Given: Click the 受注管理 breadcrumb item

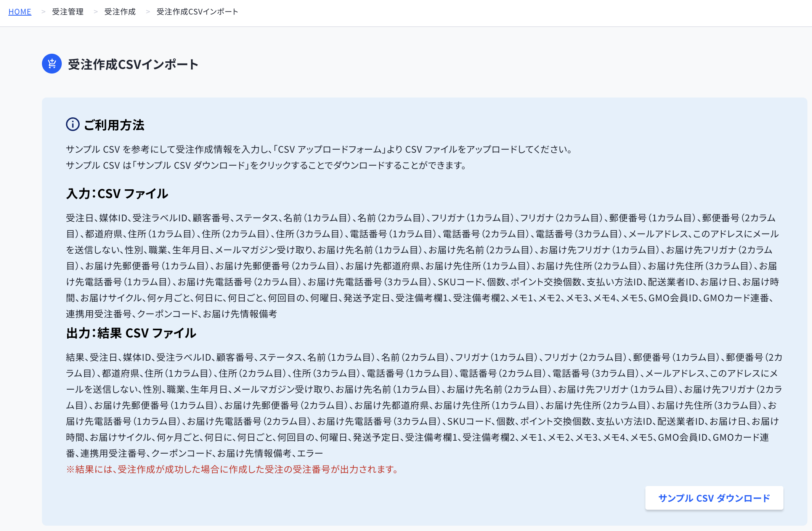Looking at the screenshot, I should coord(68,12).
